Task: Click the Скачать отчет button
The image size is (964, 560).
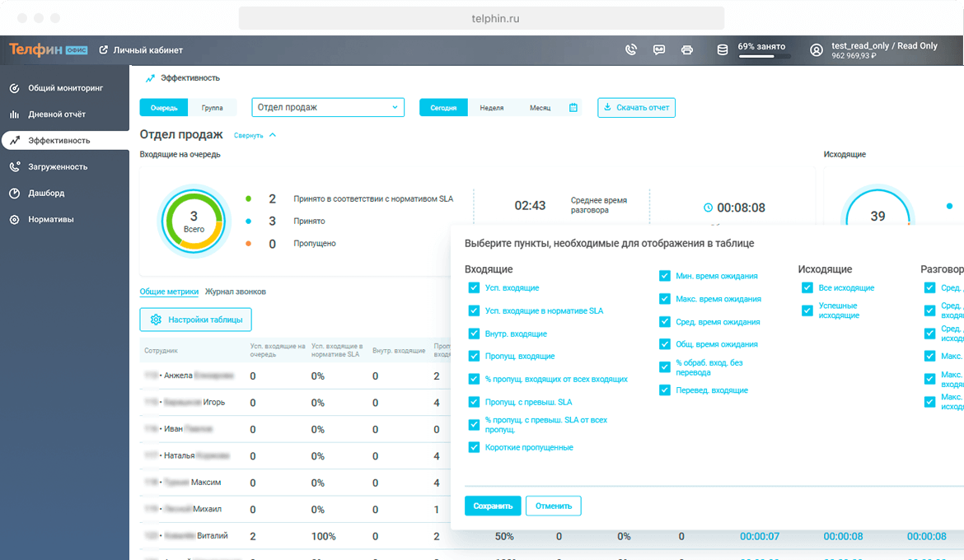Action: (636, 108)
